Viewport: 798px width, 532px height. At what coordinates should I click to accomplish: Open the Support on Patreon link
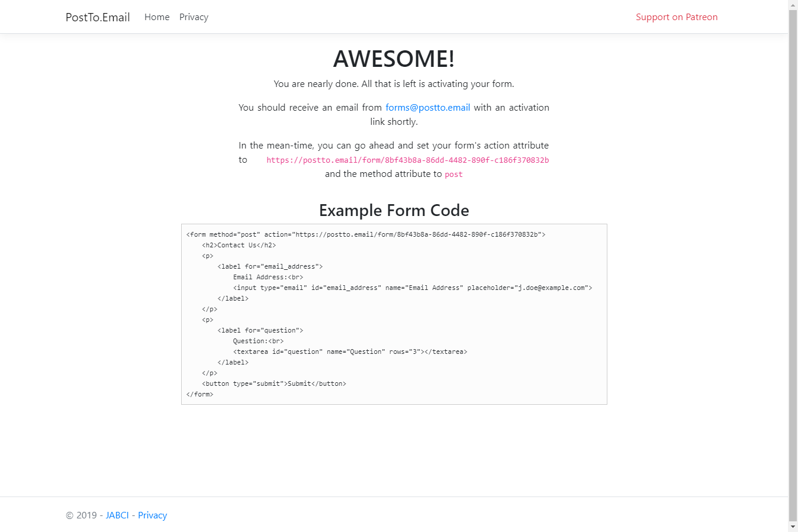[676, 17]
